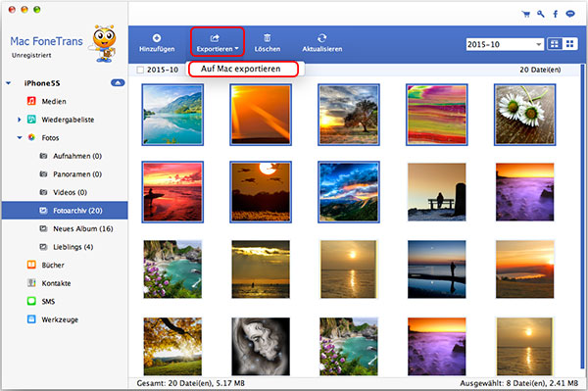Click the Gesamt: 20 Datei(en) status text

(190, 383)
